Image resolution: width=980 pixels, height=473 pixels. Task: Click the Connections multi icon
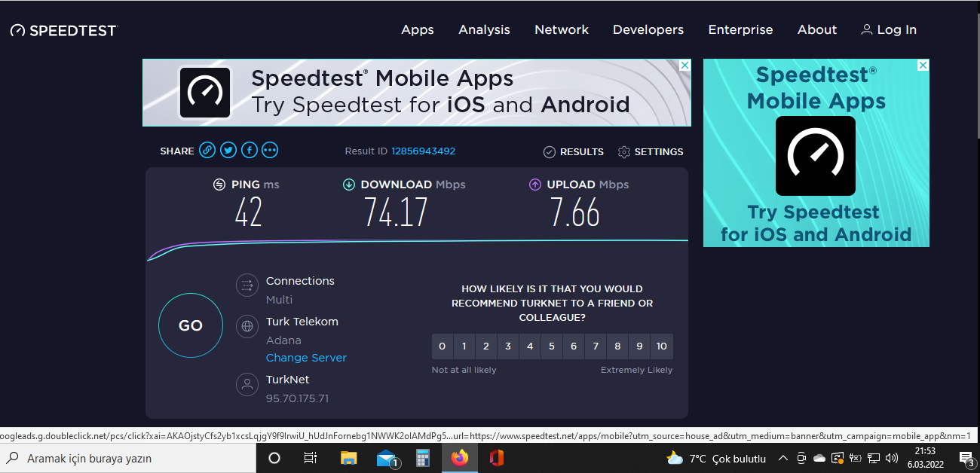(247, 285)
